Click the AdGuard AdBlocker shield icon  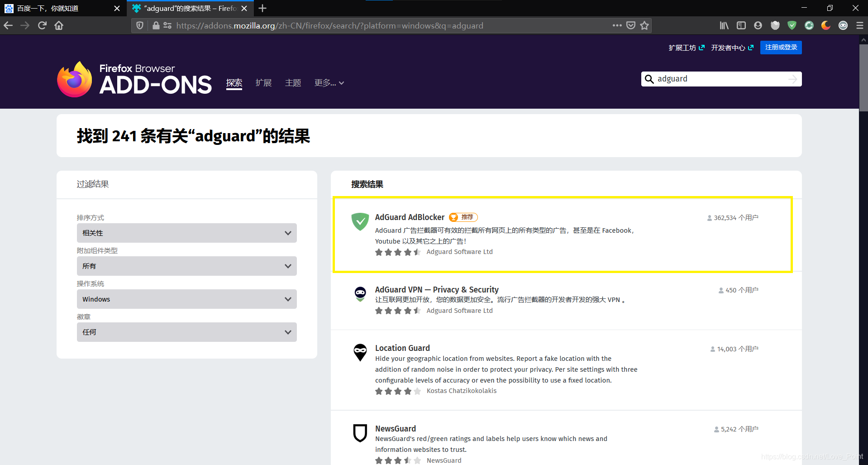coord(360,222)
